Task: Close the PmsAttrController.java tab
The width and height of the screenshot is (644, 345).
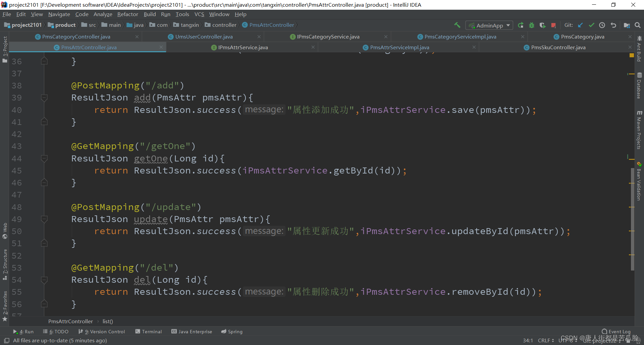Action: click(x=161, y=47)
